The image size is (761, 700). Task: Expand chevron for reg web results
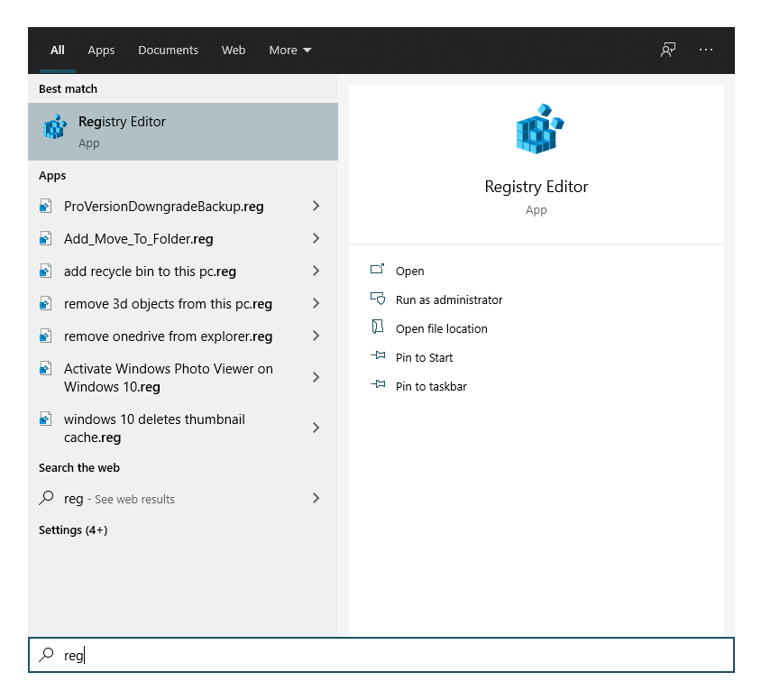point(316,498)
